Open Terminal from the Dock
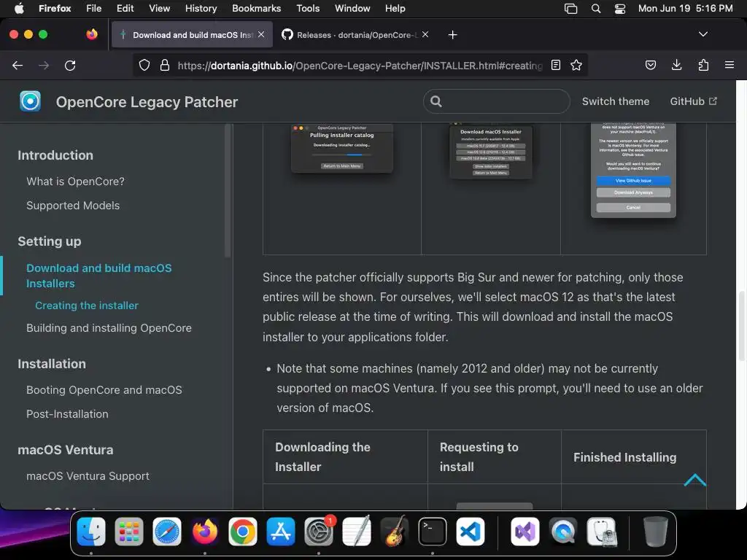 432,532
